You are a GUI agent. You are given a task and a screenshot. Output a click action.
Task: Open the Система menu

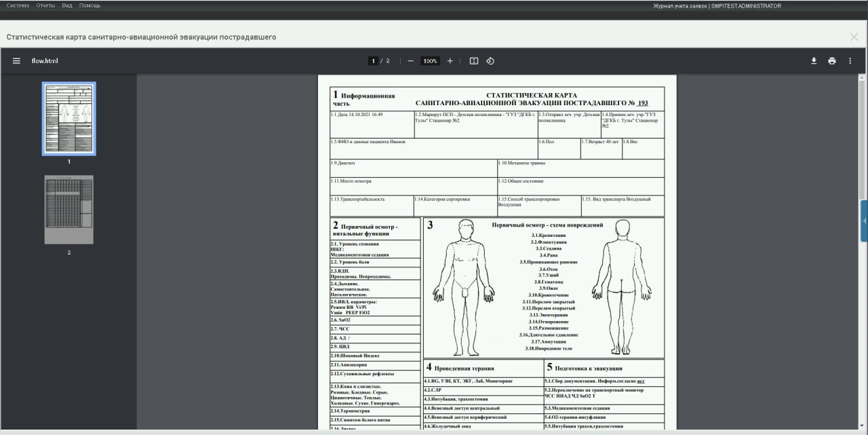(x=18, y=5)
